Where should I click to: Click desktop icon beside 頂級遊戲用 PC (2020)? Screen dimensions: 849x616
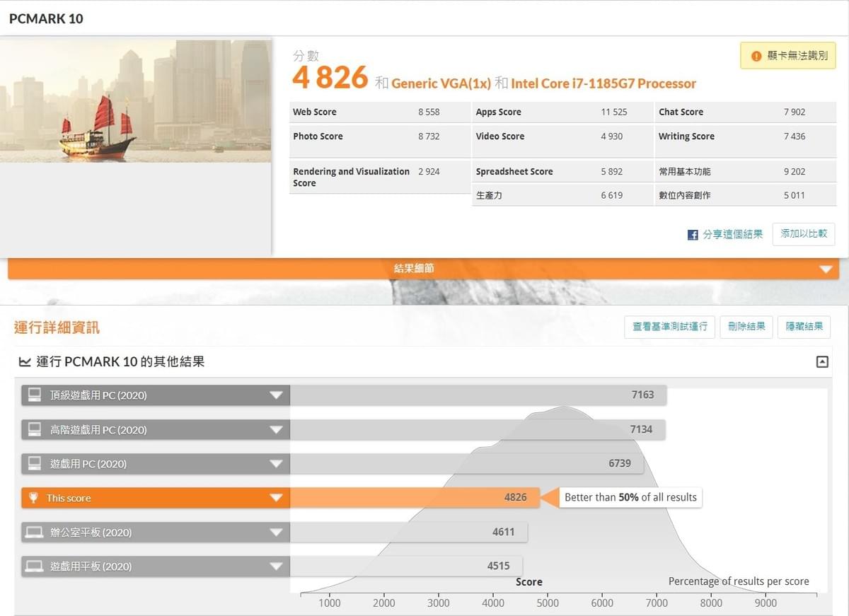34,395
